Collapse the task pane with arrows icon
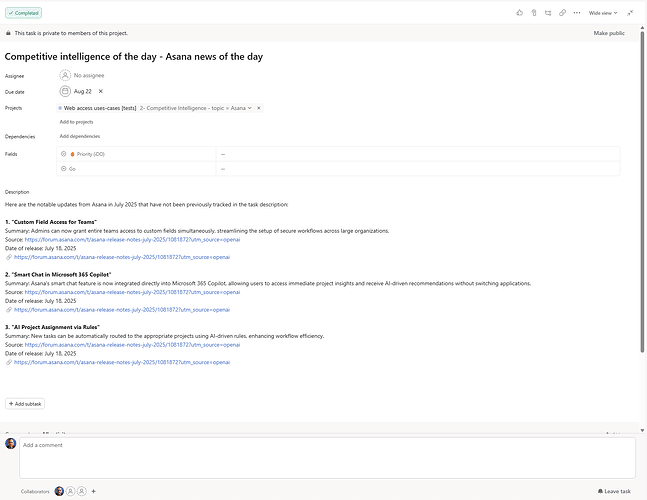The width and height of the screenshot is (647, 500). pyautogui.click(x=630, y=13)
